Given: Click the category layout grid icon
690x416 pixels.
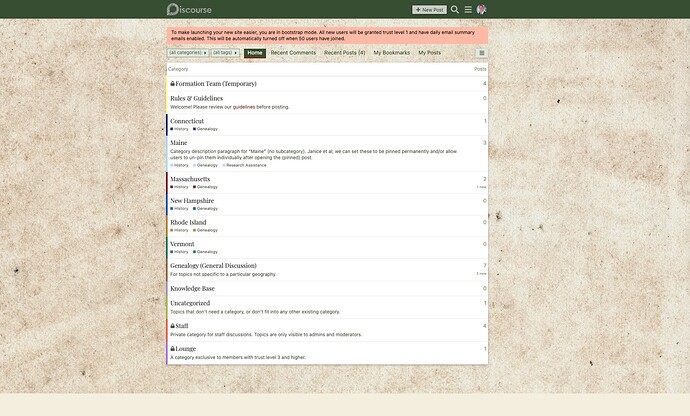Looking at the screenshot, I should (482, 53).
